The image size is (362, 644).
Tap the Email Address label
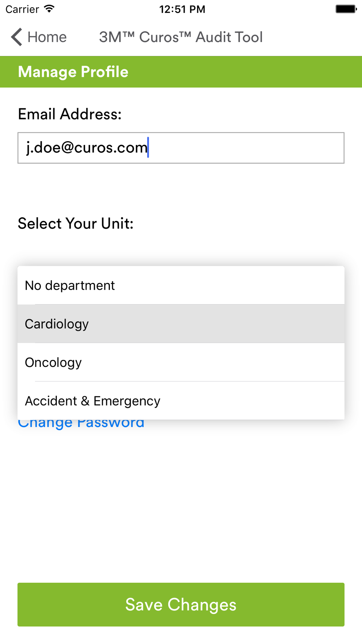(x=70, y=114)
